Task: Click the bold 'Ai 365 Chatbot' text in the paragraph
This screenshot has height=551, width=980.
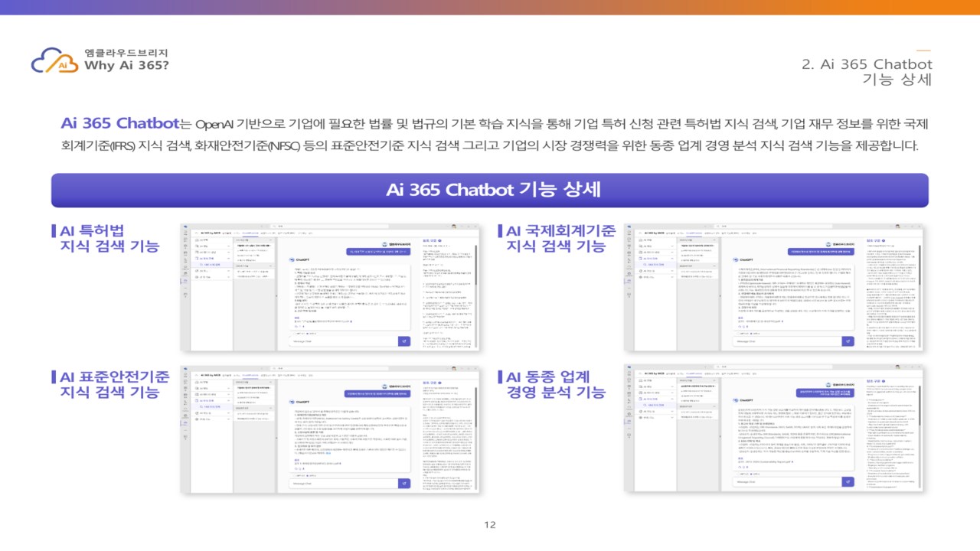Action: (119, 124)
